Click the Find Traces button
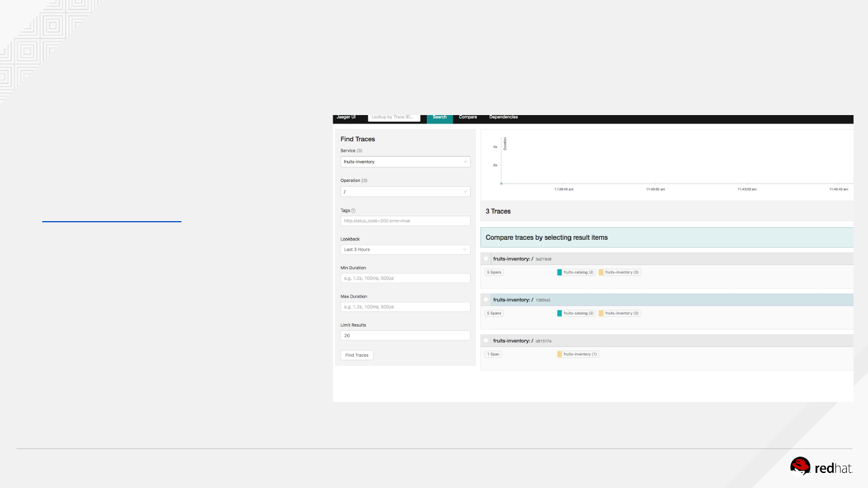This screenshot has width=868, height=488. [x=357, y=355]
